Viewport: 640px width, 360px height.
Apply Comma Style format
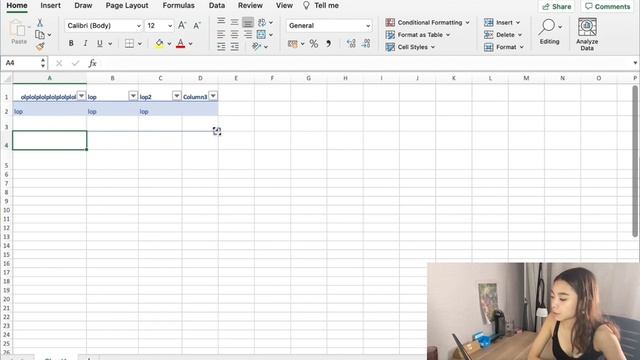click(x=329, y=43)
